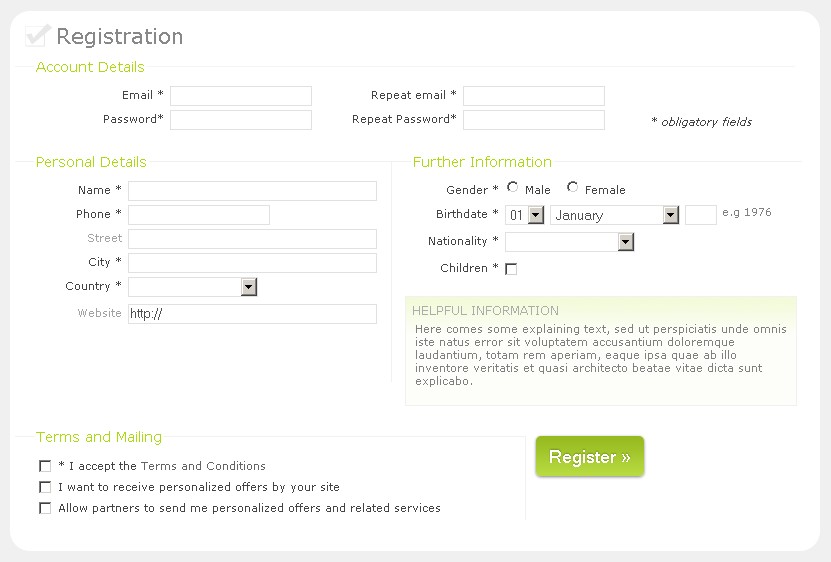Focus the Email input field

click(241, 96)
